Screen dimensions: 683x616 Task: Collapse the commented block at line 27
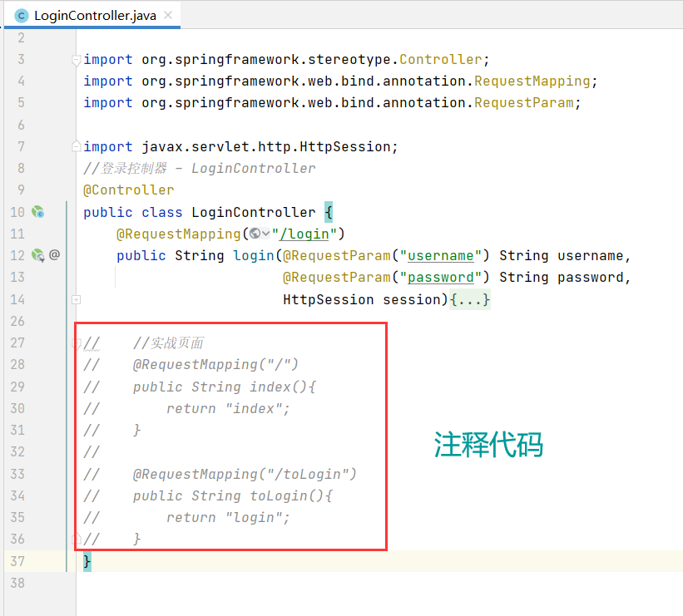[x=76, y=343]
